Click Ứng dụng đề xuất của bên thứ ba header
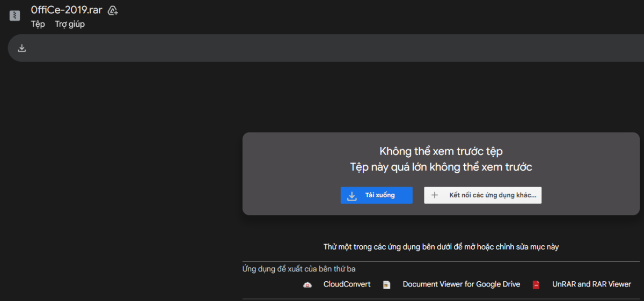Viewport: 644px width, 301px height. click(x=298, y=269)
